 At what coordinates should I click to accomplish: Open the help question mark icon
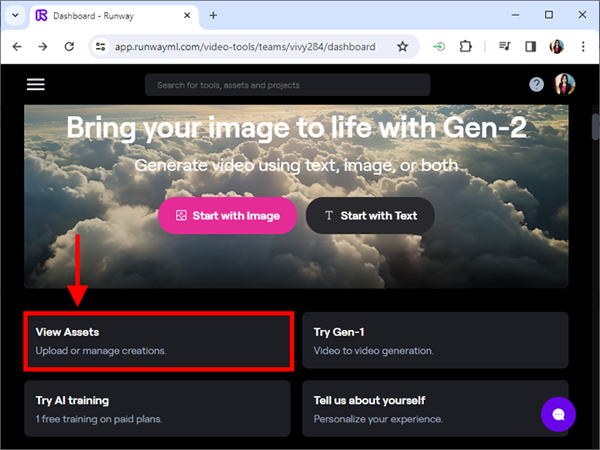click(536, 84)
